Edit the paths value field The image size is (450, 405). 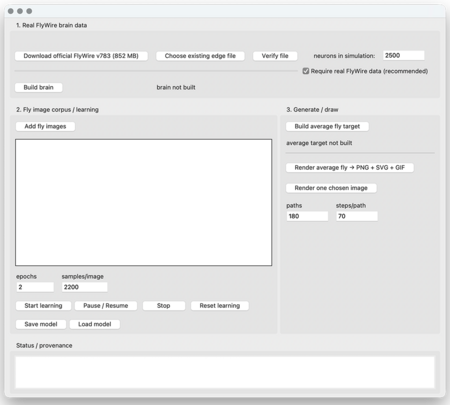[x=307, y=216]
